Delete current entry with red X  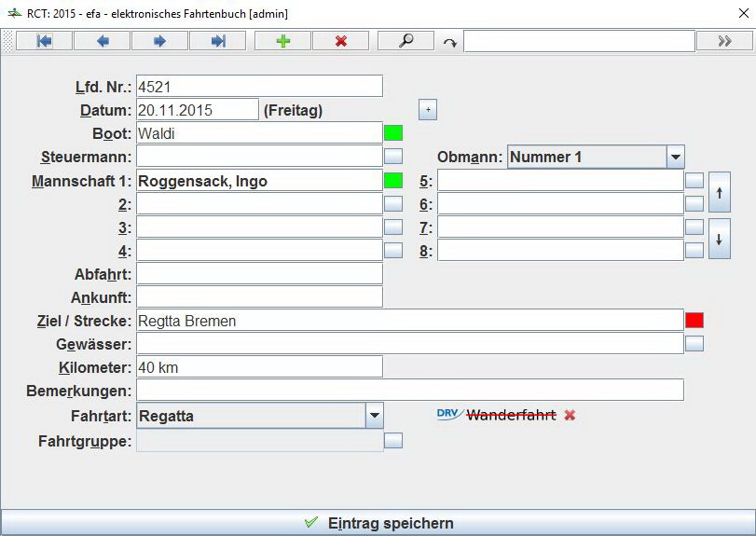point(340,41)
